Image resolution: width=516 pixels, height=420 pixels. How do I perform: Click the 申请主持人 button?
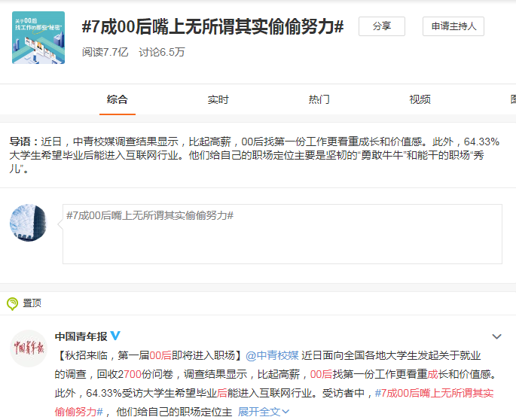453,26
